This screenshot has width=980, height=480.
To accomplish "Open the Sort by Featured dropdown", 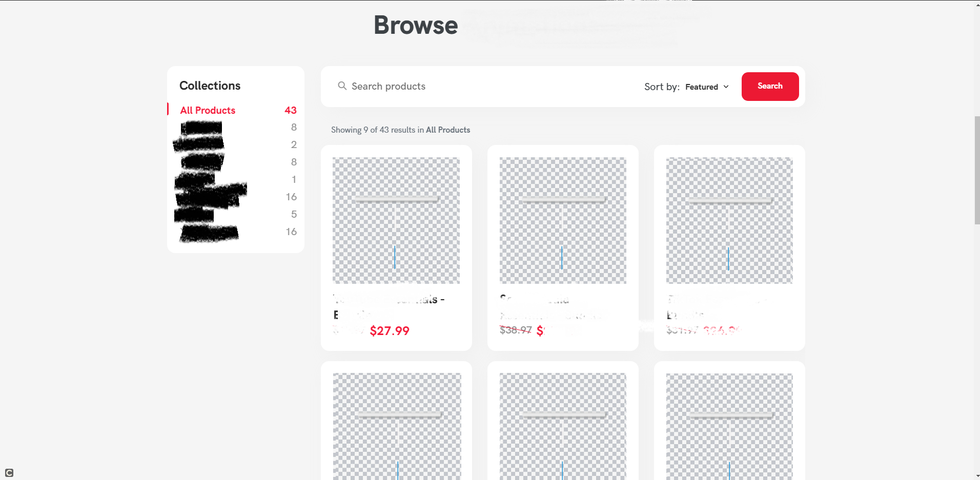I will 707,87.
